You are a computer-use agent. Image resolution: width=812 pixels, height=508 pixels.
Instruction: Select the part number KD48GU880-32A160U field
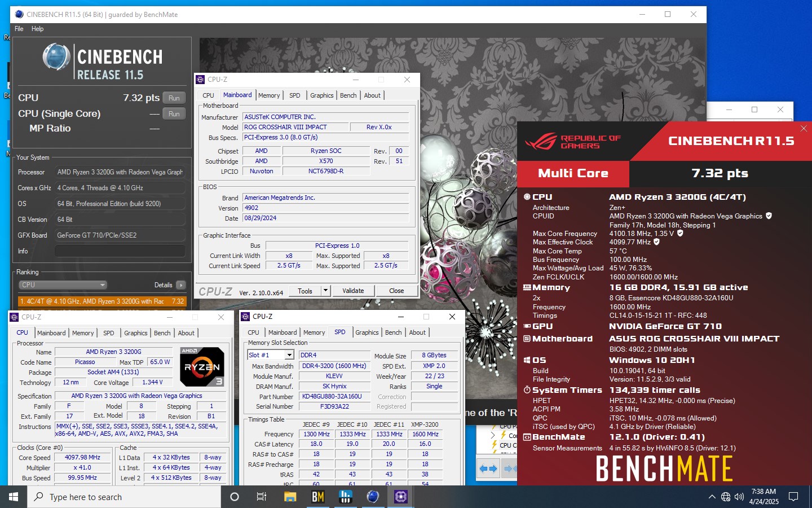coord(334,396)
